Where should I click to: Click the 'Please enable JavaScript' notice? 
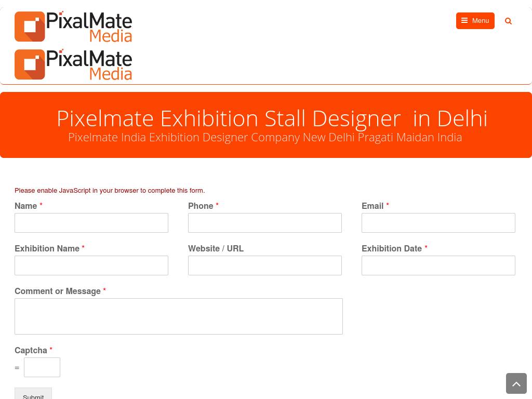[x=110, y=190]
